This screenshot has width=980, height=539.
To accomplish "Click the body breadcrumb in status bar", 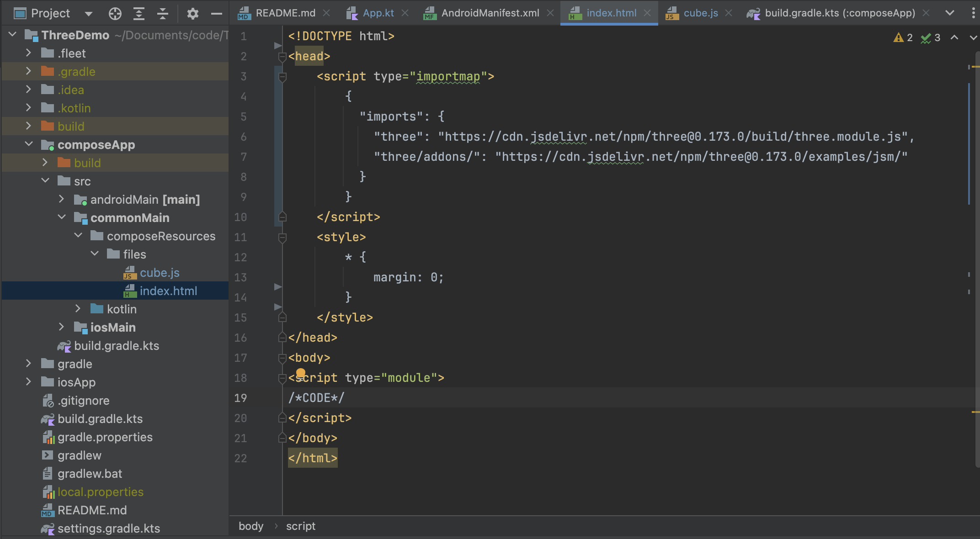I will pos(251,526).
